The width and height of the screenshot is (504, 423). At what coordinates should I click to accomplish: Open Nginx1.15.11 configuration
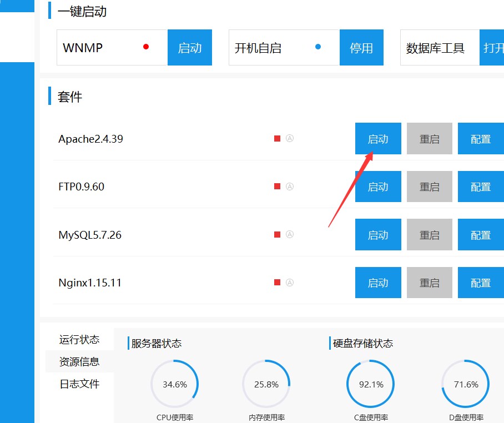pyautogui.click(x=481, y=283)
